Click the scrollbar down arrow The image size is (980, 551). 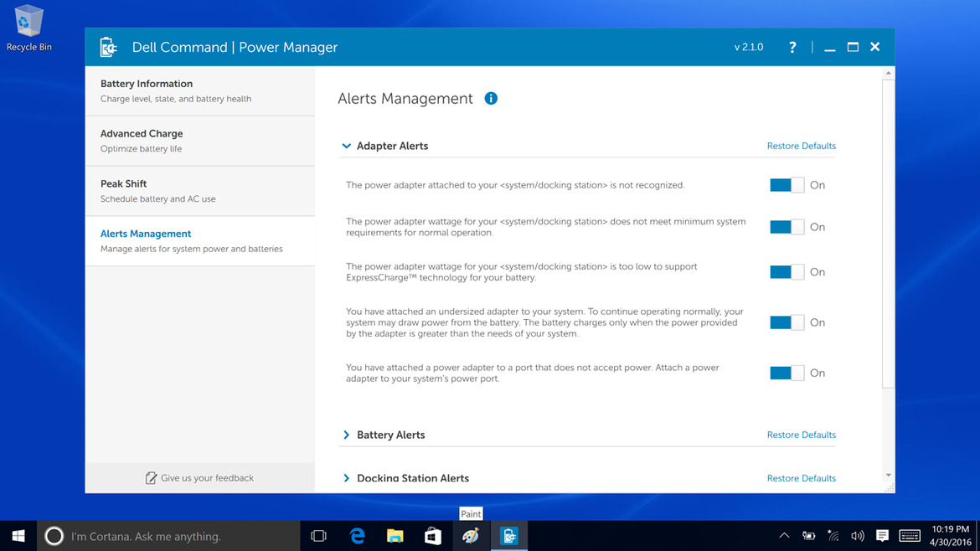888,476
